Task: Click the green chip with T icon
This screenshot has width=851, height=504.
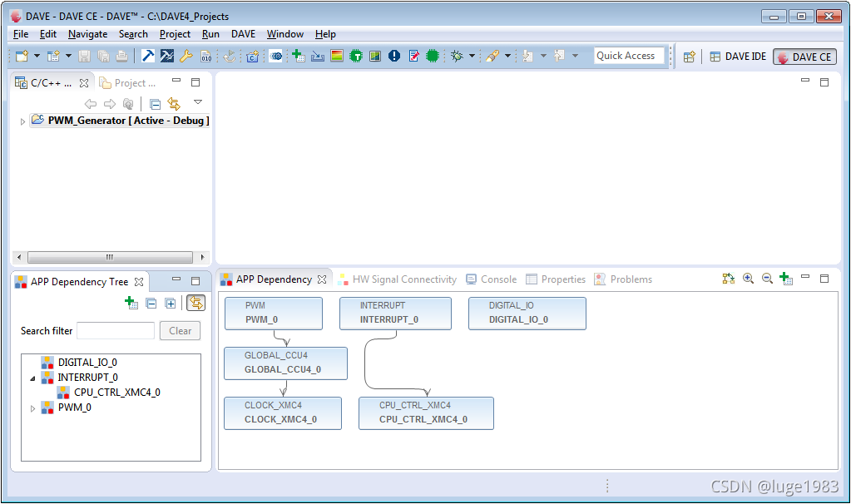Action: [356, 56]
